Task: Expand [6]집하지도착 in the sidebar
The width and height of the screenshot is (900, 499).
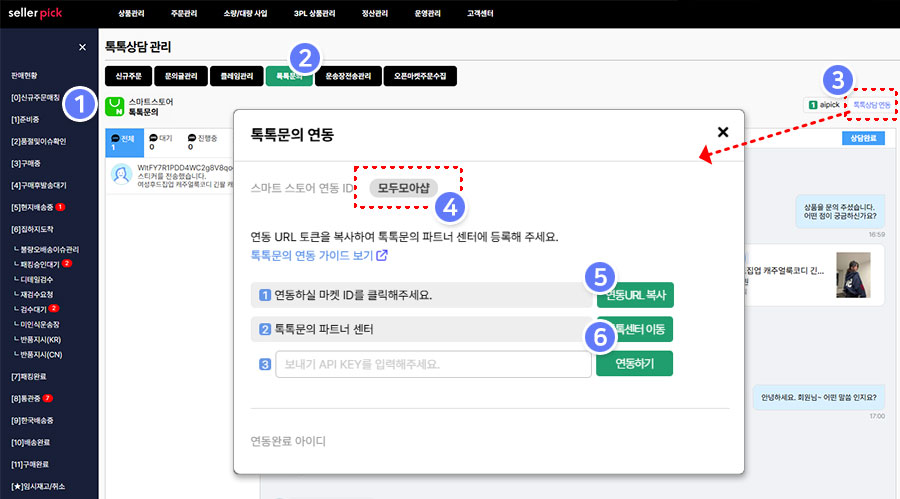Action: click(34, 228)
